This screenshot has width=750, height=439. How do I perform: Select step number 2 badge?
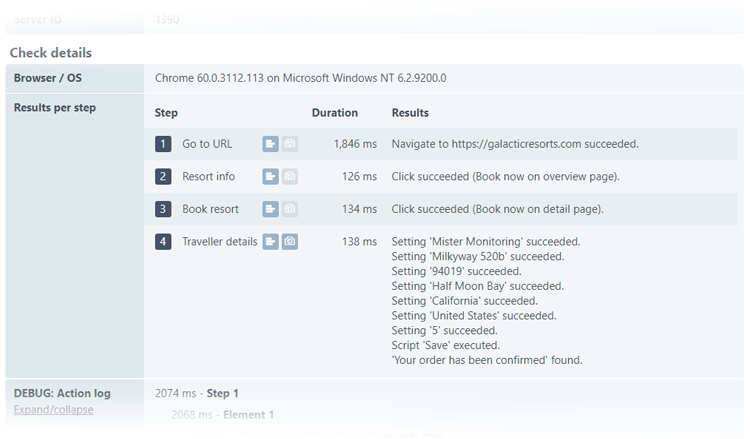coord(163,176)
